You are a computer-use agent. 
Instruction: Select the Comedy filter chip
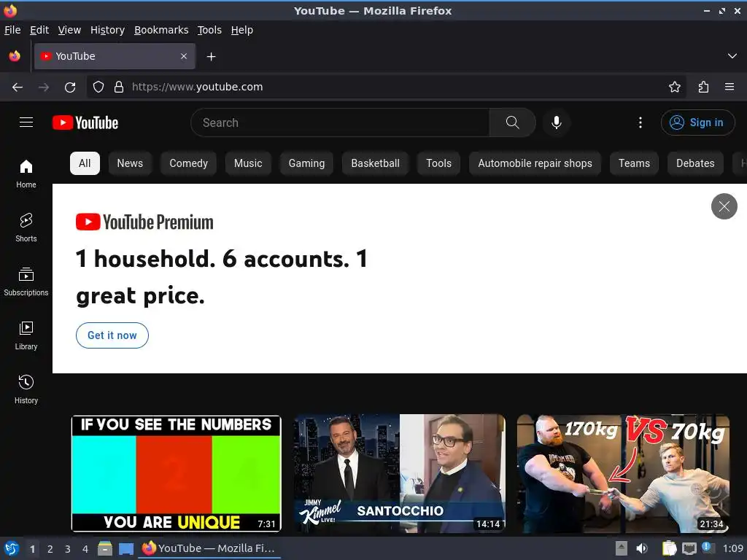click(189, 163)
